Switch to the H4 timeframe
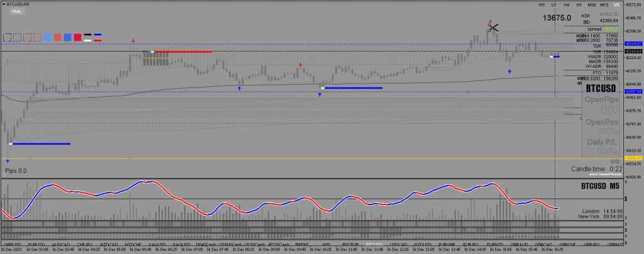Screen dimensions: 644x254 [565, 5]
